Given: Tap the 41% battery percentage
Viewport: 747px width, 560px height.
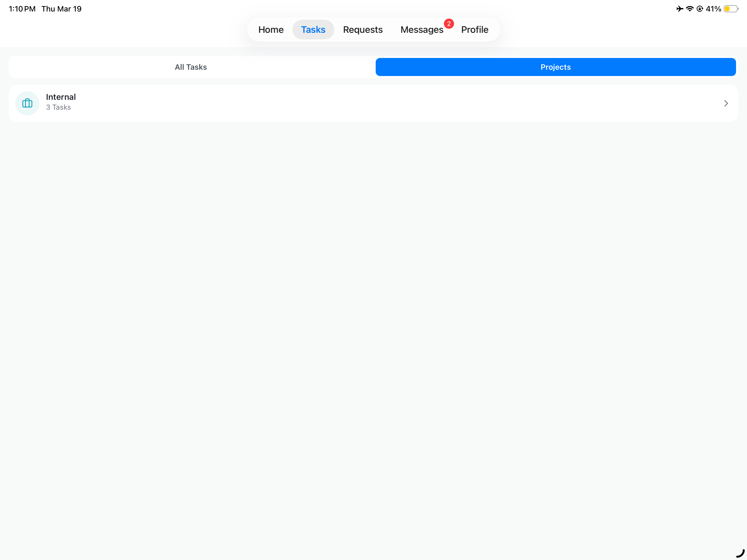Looking at the screenshot, I should tap(713, 9).
